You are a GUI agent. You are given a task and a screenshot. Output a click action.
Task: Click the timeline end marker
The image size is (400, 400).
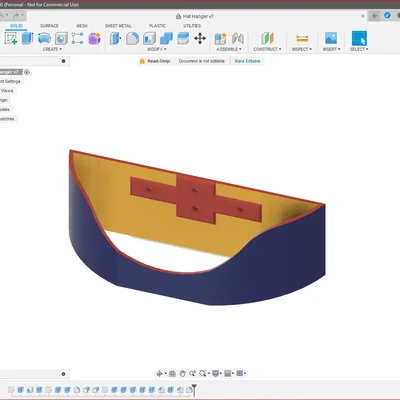point(194,389)
